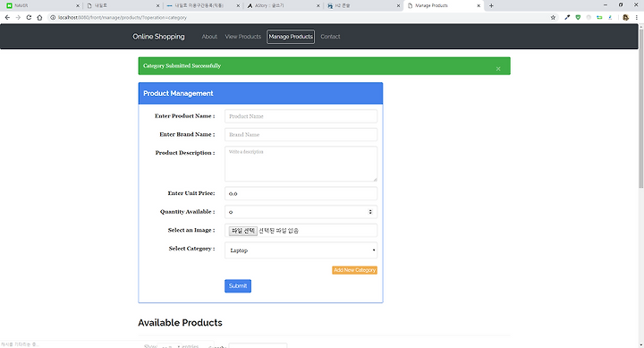Click the Available Products heading

tap(180, 323)
